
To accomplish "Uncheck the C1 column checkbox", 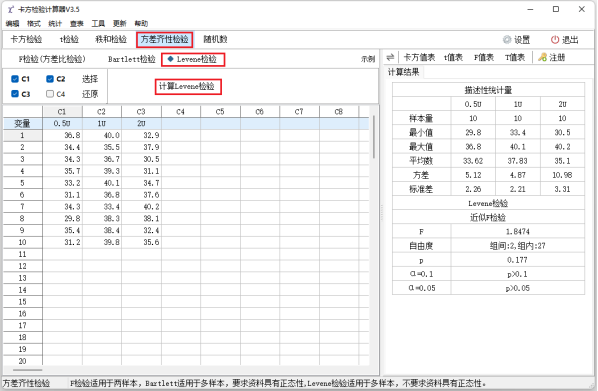I will (15, 79).
